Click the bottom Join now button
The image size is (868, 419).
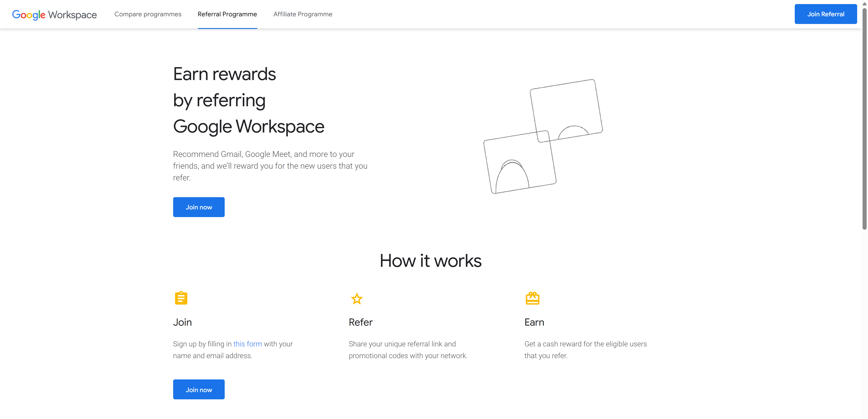click(199, 389)
